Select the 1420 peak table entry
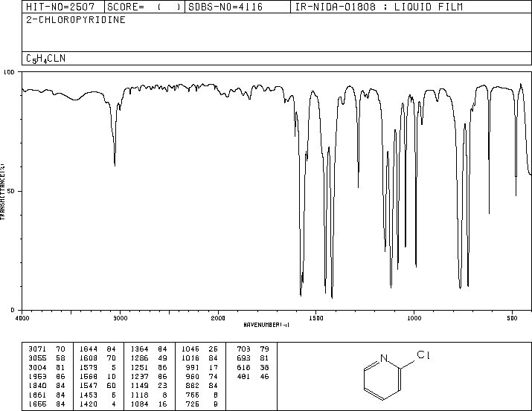The width and height of the screenshot is (532, 411). [97, 404]
